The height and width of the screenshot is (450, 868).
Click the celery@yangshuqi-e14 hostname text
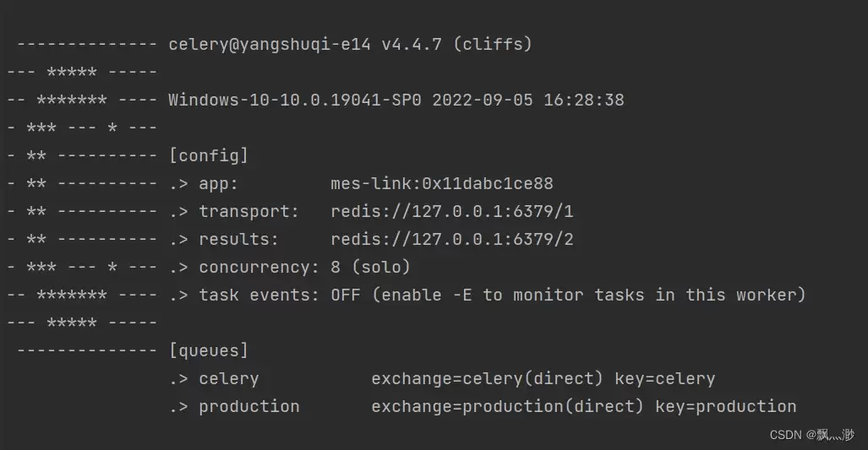270,44
